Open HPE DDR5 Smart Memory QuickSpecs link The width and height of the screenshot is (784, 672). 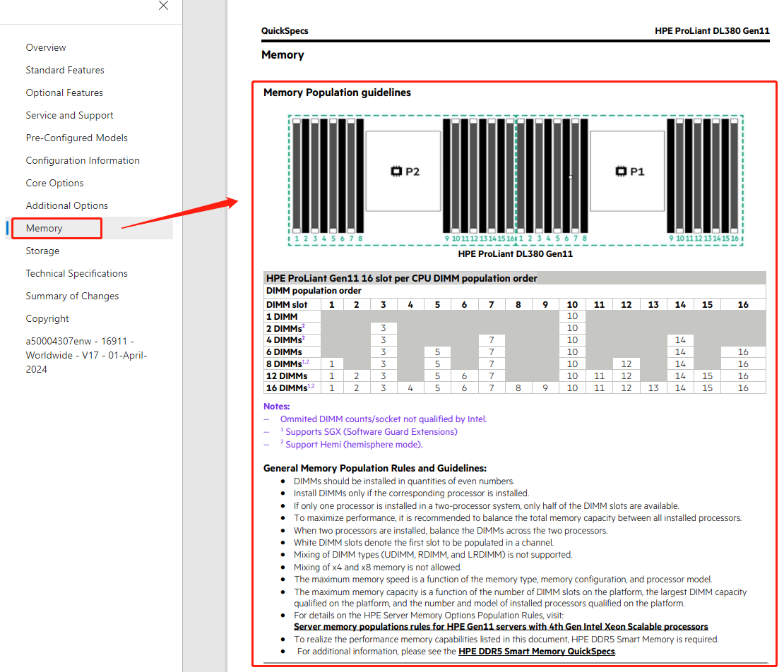(537, 651)
